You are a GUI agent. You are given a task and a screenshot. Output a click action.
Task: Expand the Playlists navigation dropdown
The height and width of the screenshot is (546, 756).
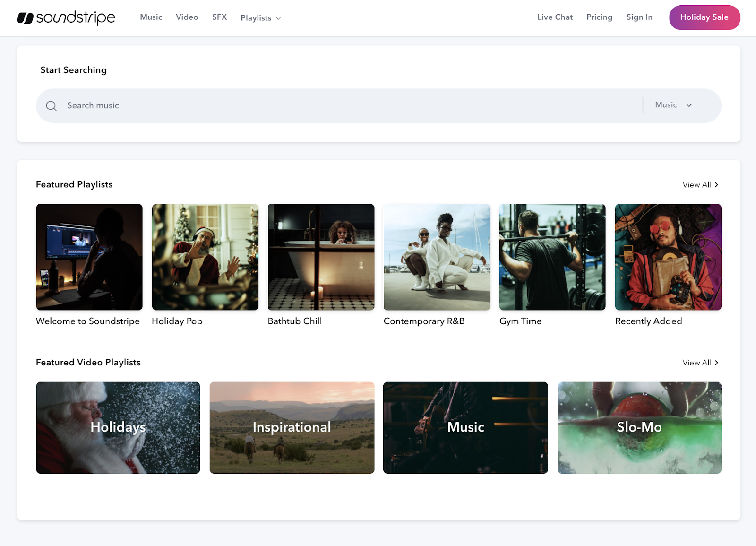256,17
